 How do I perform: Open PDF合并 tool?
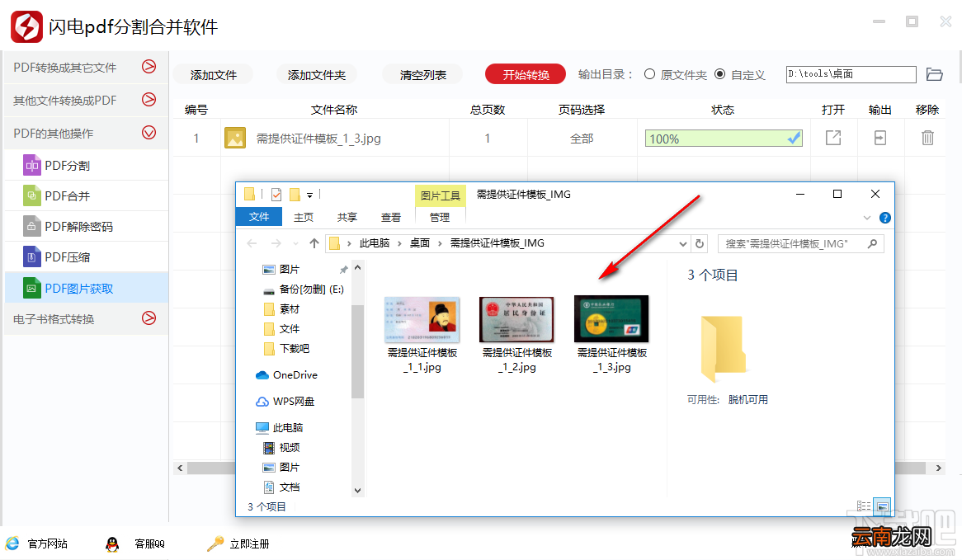click(87, 196)
